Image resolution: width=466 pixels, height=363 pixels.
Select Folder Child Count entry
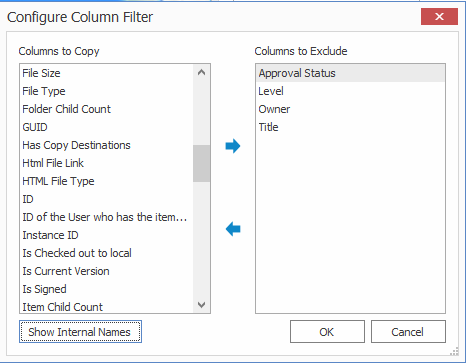tap(106, 109)
